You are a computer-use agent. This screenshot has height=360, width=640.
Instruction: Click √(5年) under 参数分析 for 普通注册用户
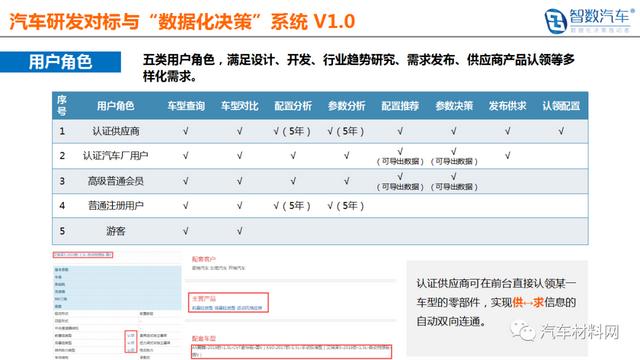coord(346,206)
